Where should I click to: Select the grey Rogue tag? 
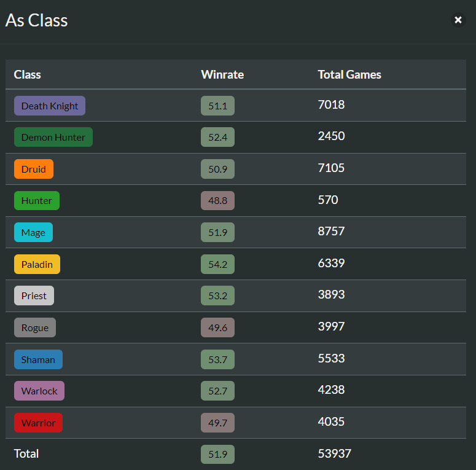point(35,327)
